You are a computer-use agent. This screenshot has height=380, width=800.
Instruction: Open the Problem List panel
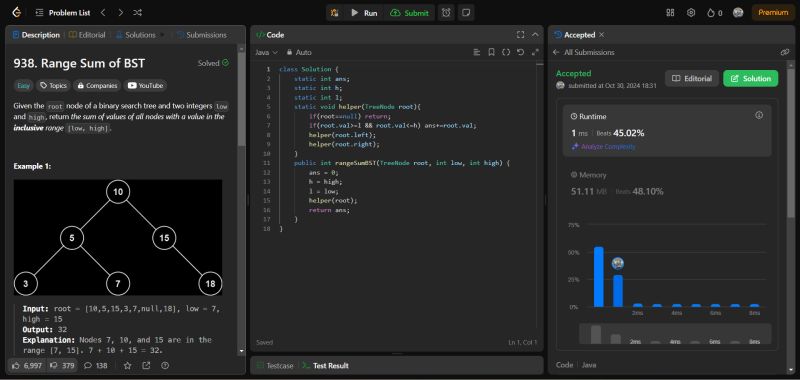point(63,13)
